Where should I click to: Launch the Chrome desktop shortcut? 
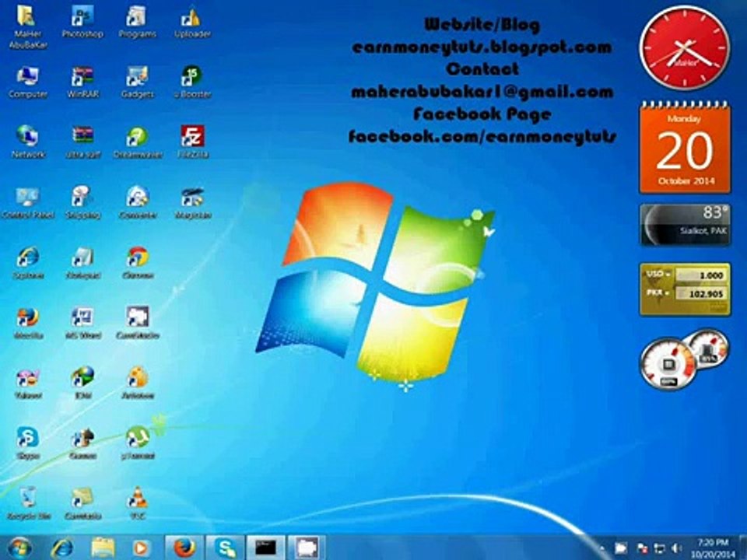137,263
